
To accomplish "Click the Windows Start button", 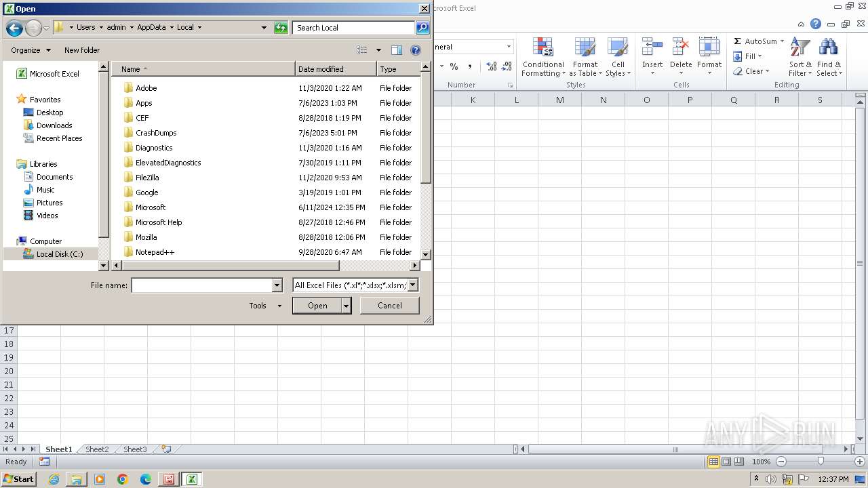I will pos(19,479).
